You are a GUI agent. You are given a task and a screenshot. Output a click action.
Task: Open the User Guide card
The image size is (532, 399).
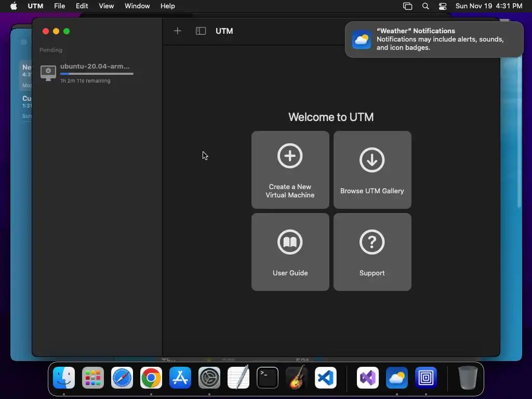(290, 252)
